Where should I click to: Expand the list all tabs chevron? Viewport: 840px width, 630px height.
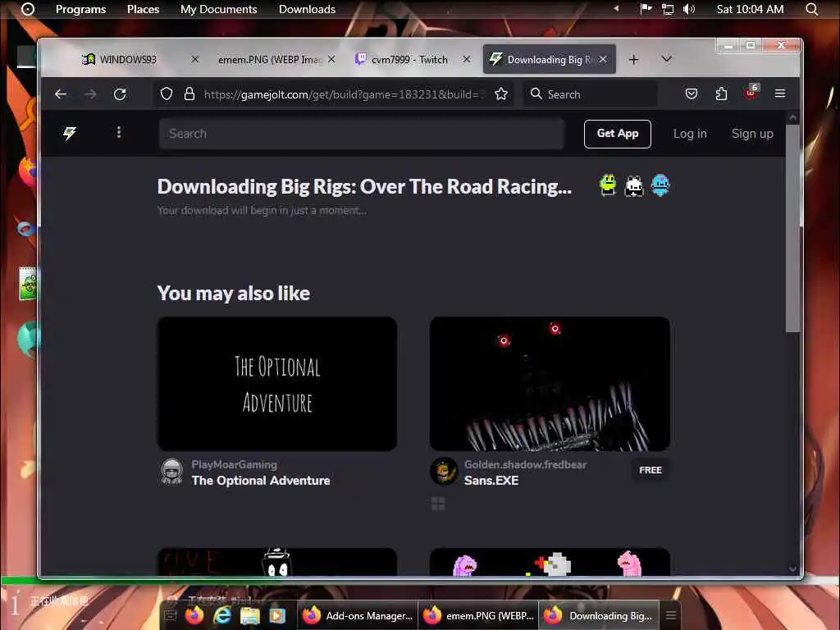[x=666, y=59]
